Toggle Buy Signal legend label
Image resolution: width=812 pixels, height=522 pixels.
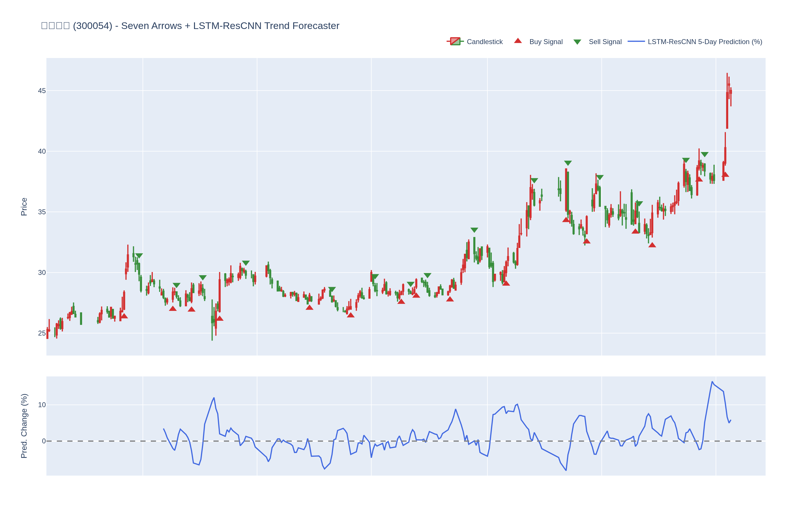pyautogui.click(x=545, y=42)
